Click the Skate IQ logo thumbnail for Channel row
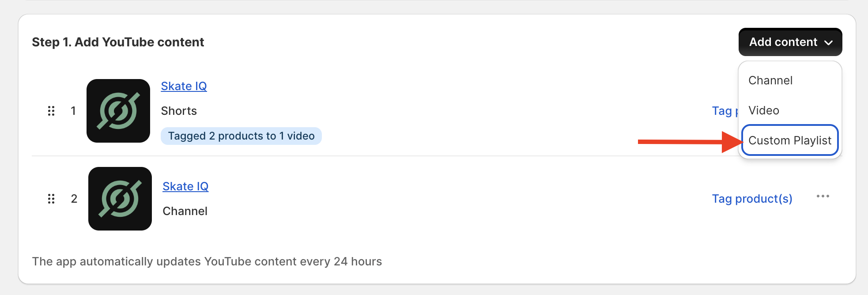 click(120, 199)
